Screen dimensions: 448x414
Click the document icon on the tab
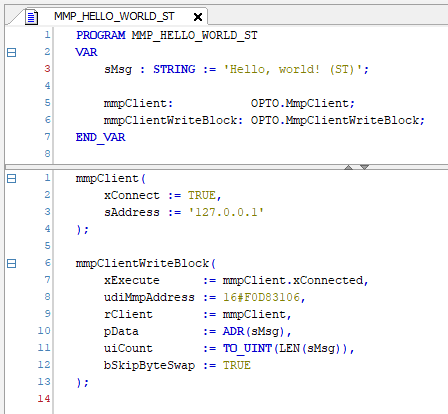(x=31, y=17)
